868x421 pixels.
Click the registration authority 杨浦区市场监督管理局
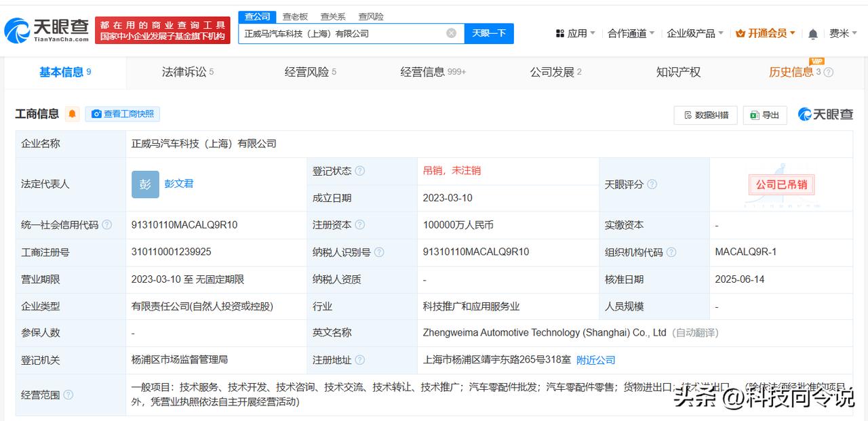[x=180, y=360]
